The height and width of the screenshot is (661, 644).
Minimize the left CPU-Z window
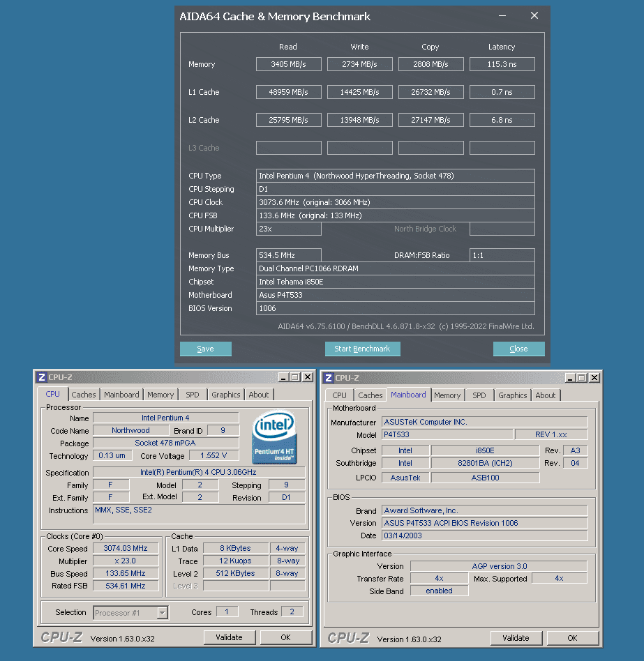[x=283, y=377]
